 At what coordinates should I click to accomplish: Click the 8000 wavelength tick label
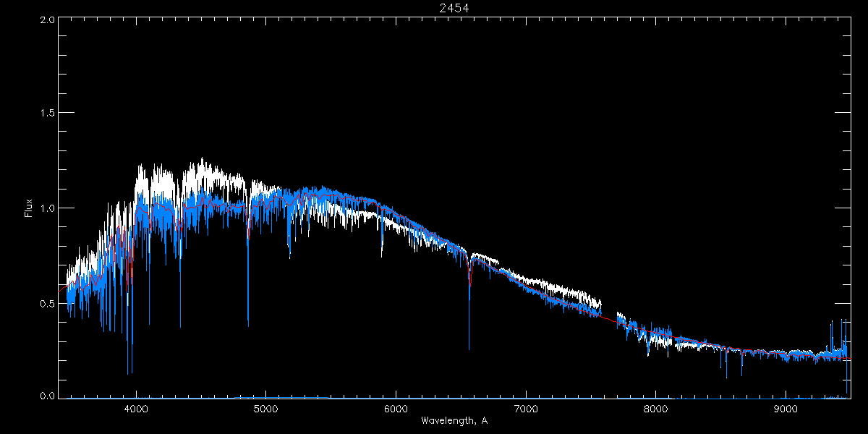tap(655, 409)
